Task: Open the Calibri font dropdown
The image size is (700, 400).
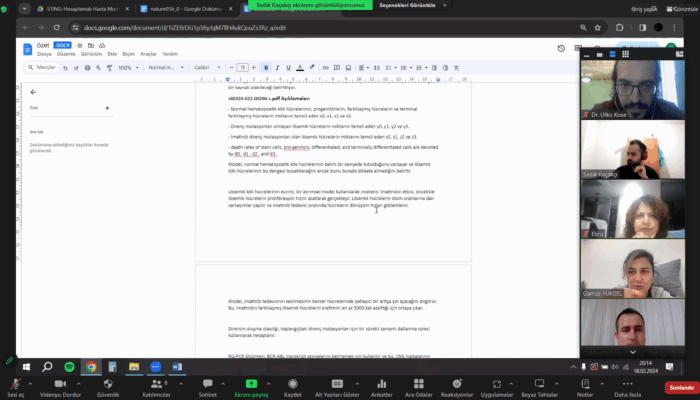Action: tap(207, 67)
